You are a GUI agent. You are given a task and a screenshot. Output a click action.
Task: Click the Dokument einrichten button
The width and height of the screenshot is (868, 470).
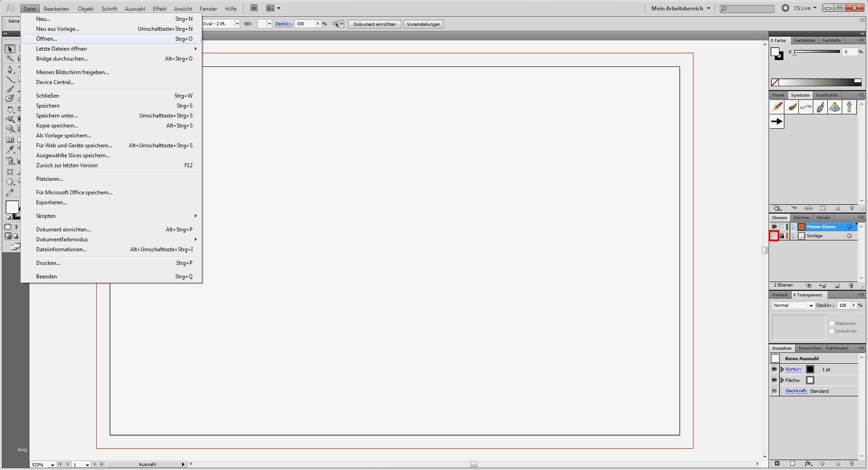(x=374, y=24)
